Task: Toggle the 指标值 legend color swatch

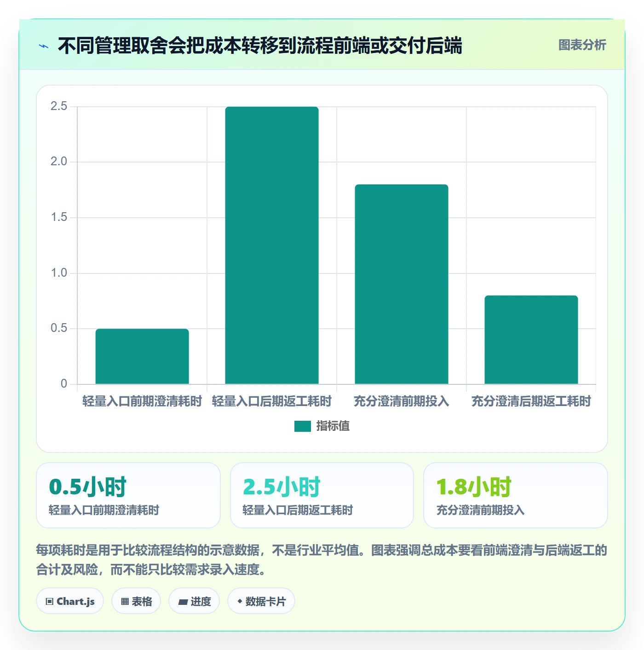Action: tap(302, 426)
